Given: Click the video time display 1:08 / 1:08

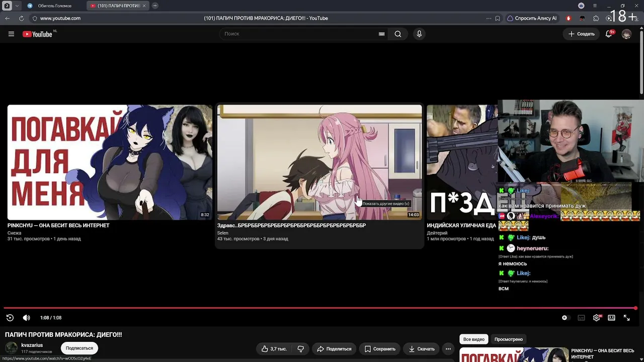Looking at the screenshot, I should pyautogui.click(x=51, y=318).
